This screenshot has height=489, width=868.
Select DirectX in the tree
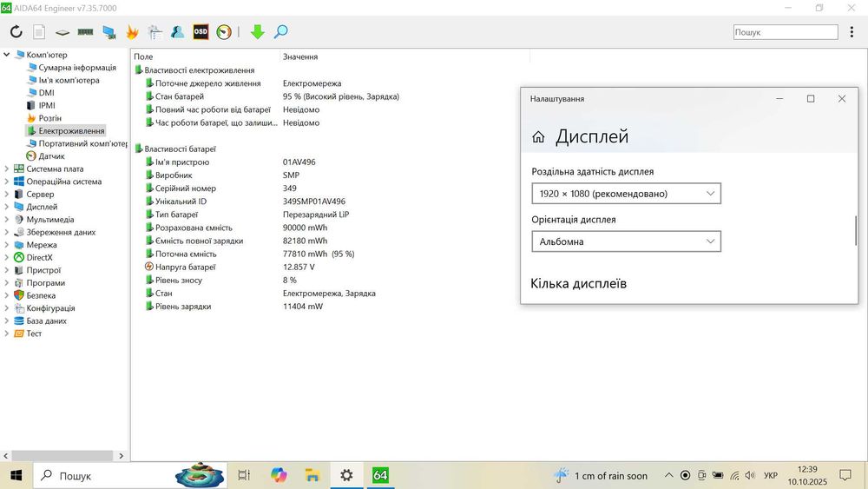click(x=39, y=257)
